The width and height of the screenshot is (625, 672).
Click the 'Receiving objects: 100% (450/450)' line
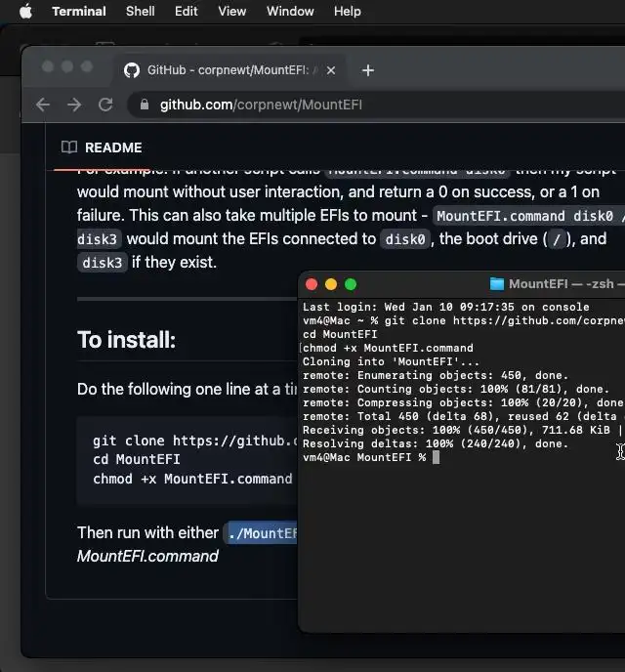[x=463, y=431]
